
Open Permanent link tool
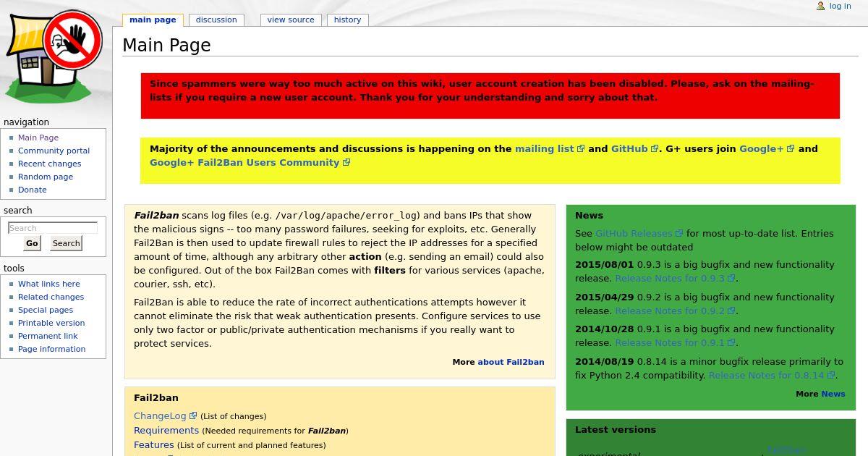tap(48, 336)
